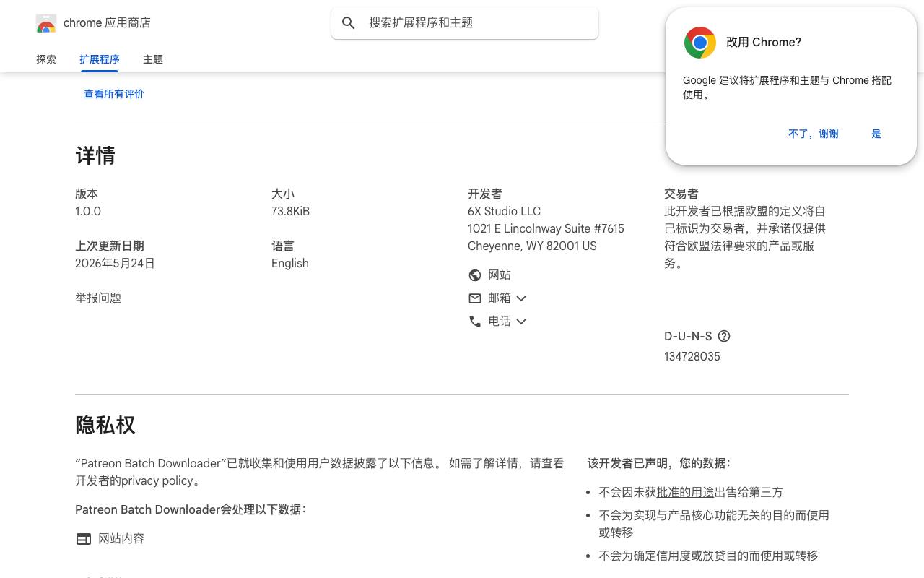The height and width of the screenshot is (578, 924).
Task: Click the developer name 6X Studio LLC
Action: (504, 212)
